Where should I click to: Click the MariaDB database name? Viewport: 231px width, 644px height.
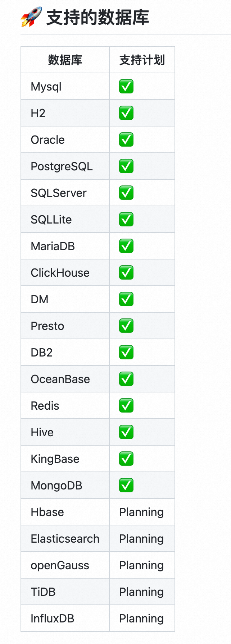(53, 246)
